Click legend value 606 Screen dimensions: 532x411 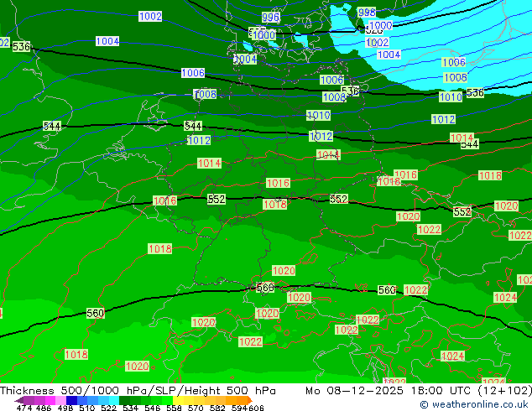click(x=256, y=408)
